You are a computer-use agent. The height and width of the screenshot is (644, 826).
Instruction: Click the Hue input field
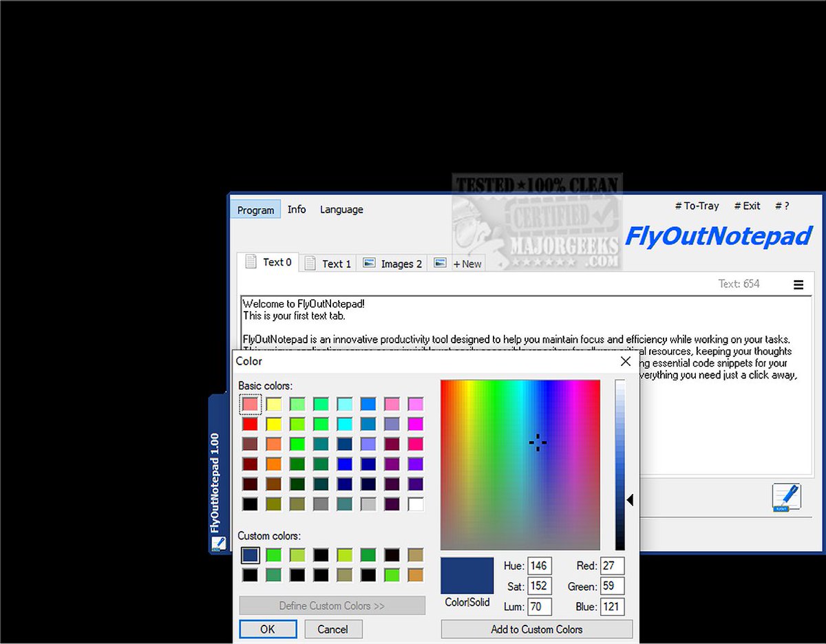point(539,566)
